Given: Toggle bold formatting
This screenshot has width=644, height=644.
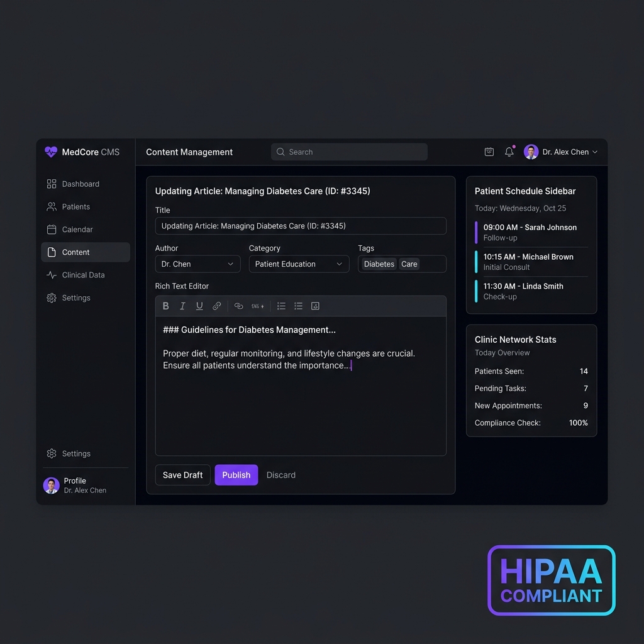Looking at the screenshot, I should pyautogui.click(x=165, y=306).
